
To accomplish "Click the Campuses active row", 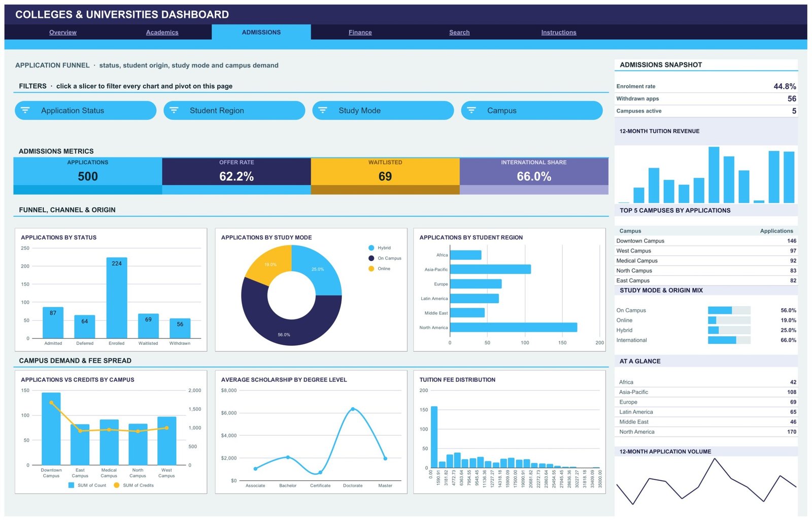I will pyautogui.click(x=706, y=111).
